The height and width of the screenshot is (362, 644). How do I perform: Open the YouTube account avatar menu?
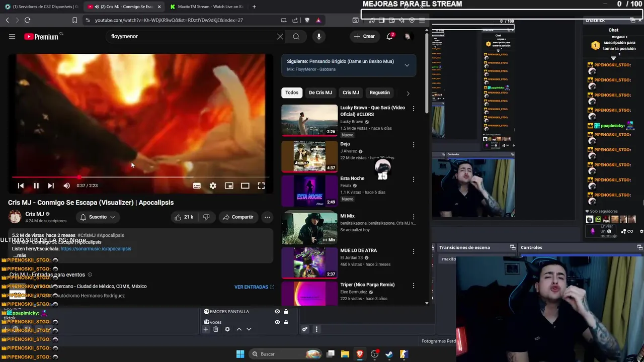408,36
